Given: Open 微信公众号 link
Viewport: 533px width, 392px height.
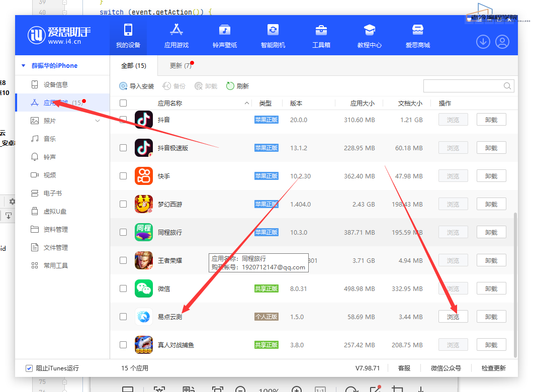Looking at the screenshot, I should pyautogui.click(x=446, y=368).
